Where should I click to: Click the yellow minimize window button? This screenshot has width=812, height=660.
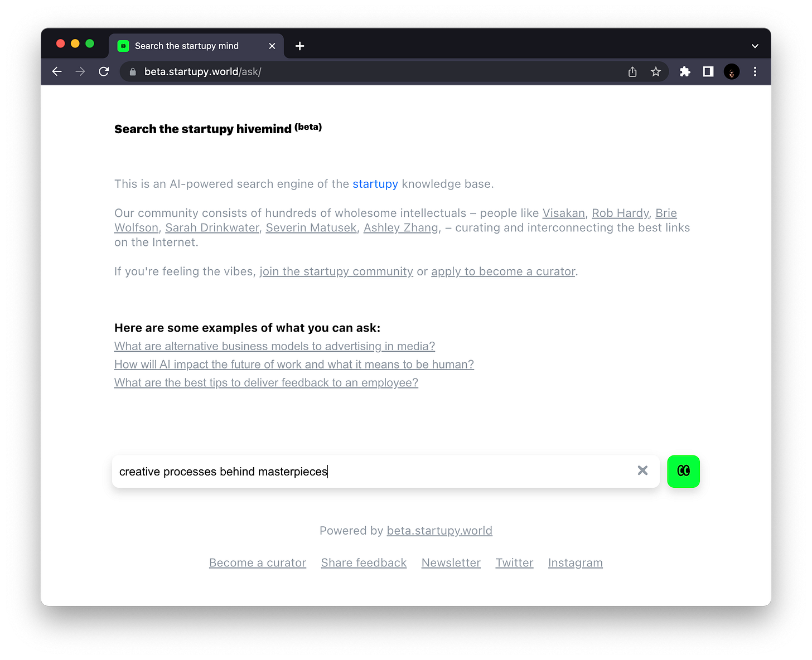(75, 43)
